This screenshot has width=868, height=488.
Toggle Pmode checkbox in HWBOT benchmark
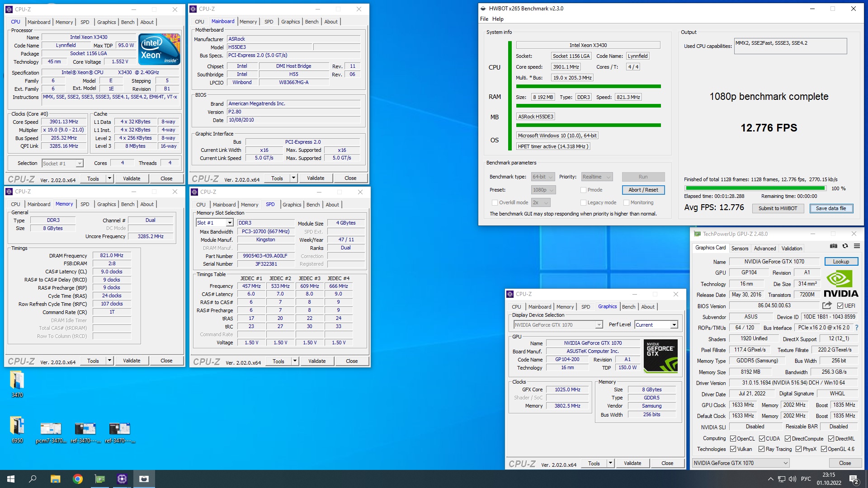pos(583,190)
